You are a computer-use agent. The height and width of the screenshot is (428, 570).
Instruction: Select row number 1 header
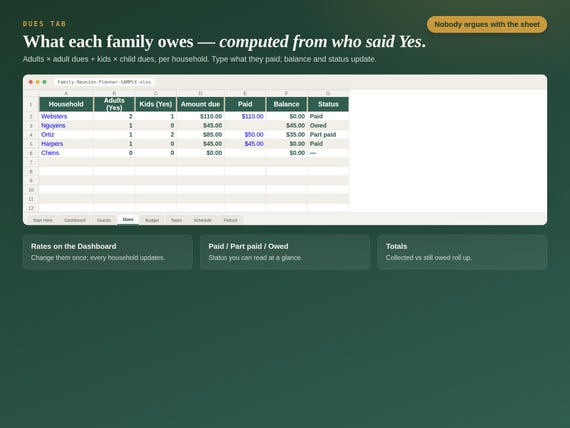click(x=31, y=104)
